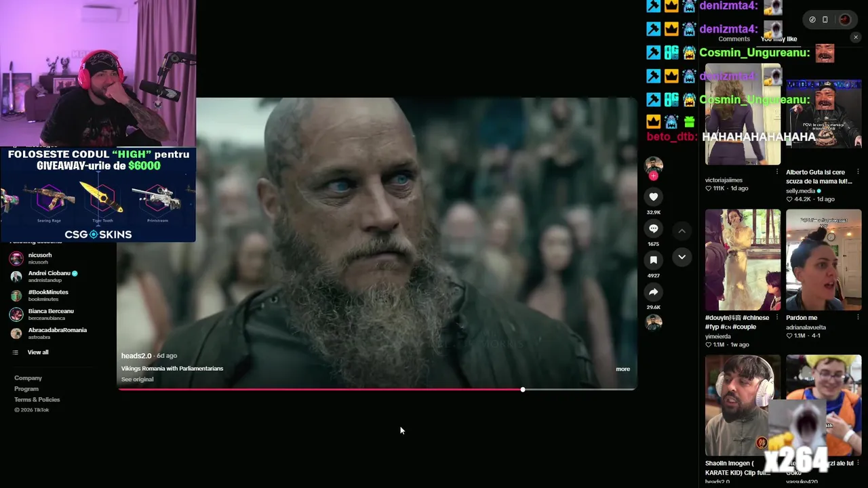
Task: Click the '© 2026 TikTok' footer text
Action: click(x=32, y=410)
